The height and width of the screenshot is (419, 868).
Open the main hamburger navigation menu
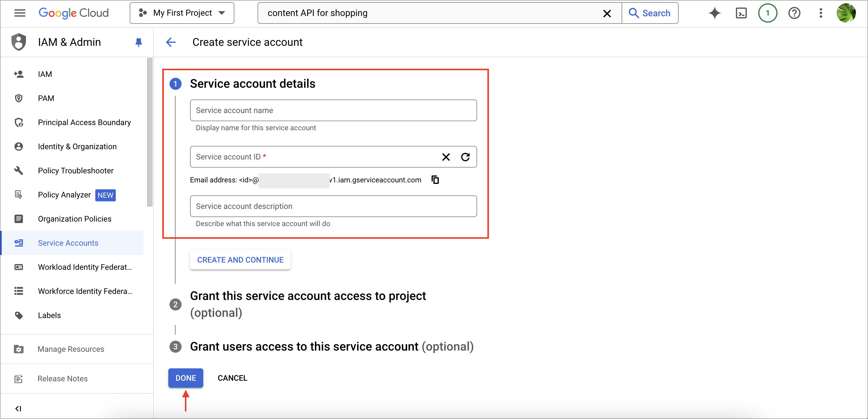point(20,13)
